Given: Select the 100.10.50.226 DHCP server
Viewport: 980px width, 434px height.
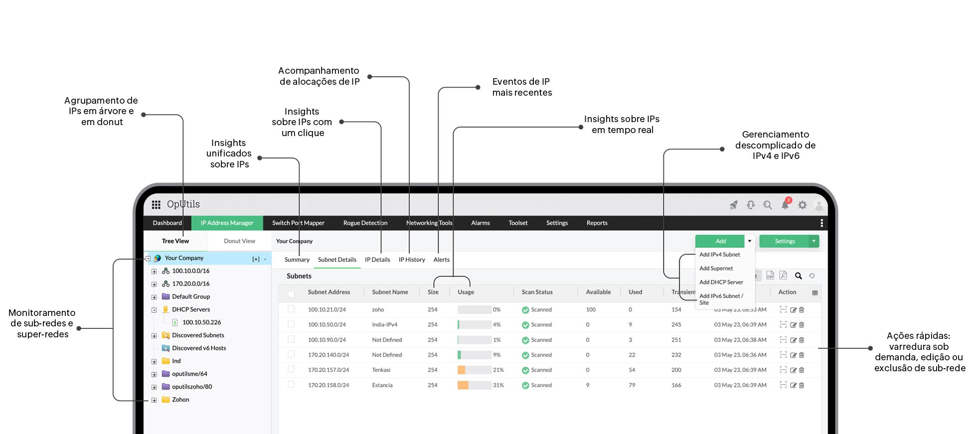Looking at the screenshot, I should [x=201, y=322].
